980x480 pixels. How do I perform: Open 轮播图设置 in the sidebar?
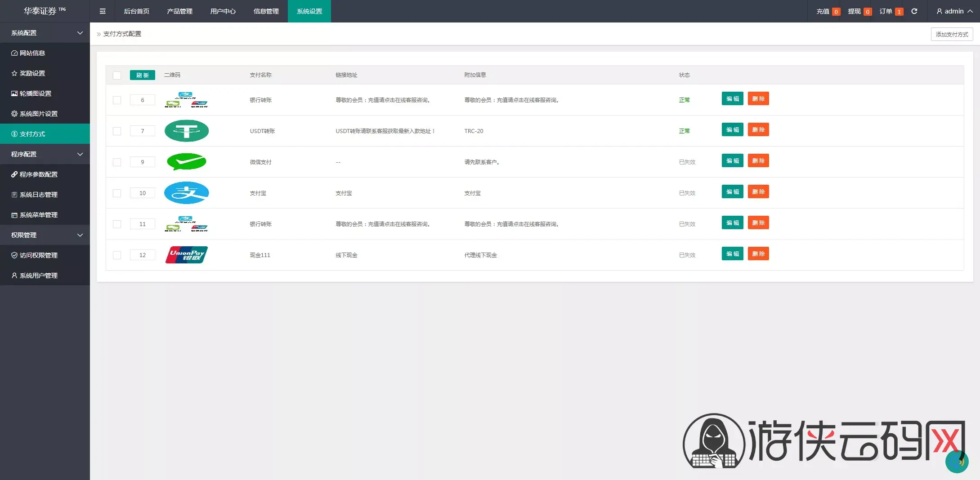45,93
